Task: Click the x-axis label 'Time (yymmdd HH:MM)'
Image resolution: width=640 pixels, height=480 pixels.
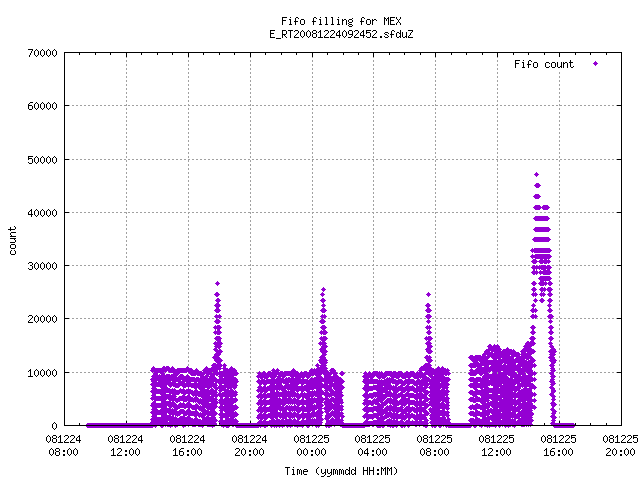Action: (x=341, y=471)
